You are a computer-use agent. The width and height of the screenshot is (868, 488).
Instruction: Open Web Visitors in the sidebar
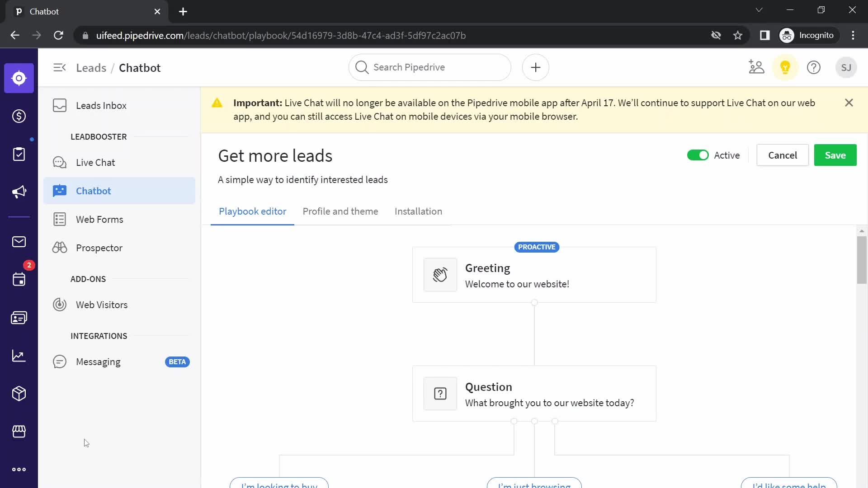tap(119, 305)
